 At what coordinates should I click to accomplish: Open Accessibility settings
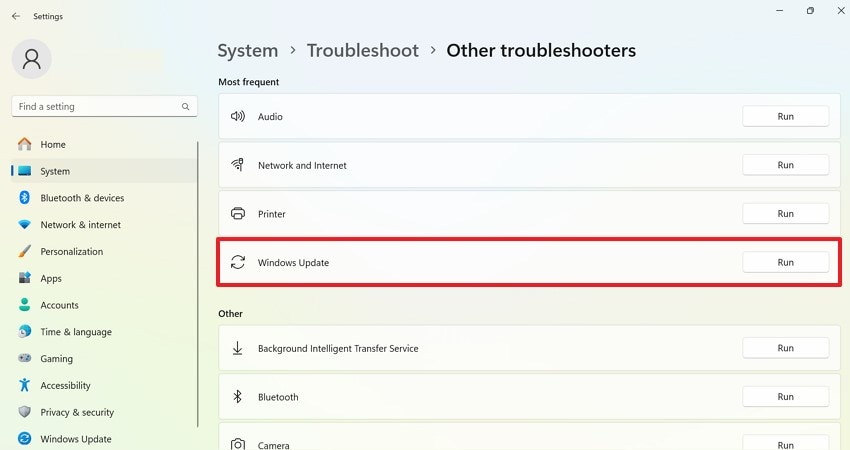point(104,385)
